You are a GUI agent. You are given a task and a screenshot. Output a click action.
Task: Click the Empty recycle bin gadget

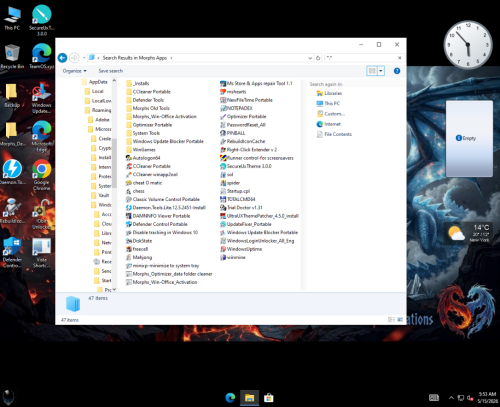(469, 138)
